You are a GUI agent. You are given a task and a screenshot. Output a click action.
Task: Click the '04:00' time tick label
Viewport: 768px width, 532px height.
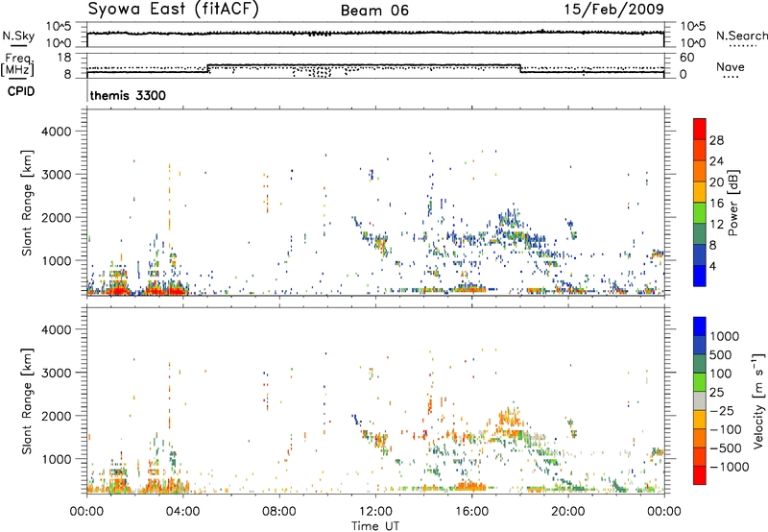click(x=182, y=512)
